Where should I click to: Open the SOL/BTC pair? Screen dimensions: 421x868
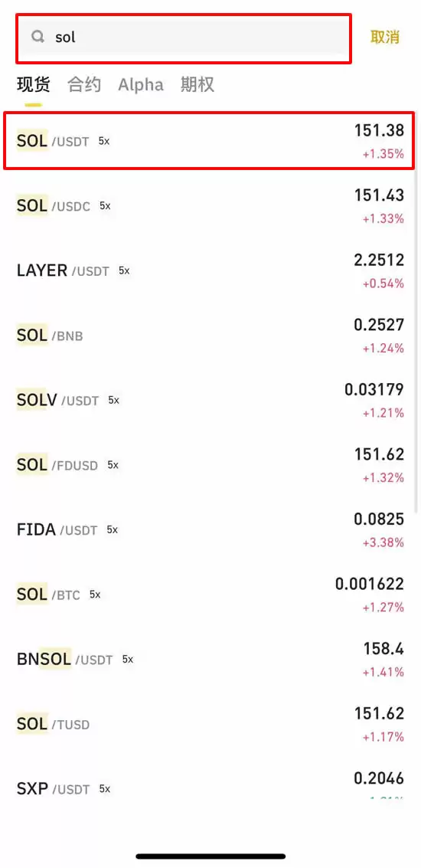[x=210, y=594]
